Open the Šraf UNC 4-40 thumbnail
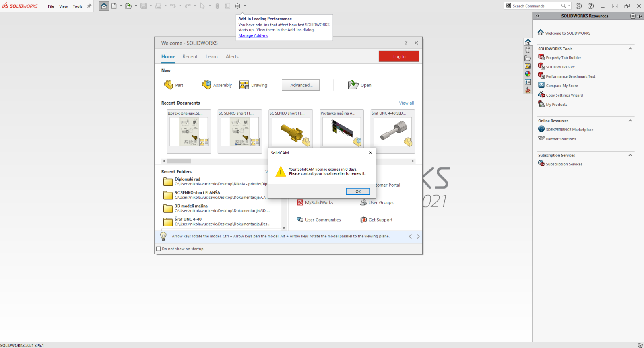The height and width of the screenshot is (348, 644). 392,132
